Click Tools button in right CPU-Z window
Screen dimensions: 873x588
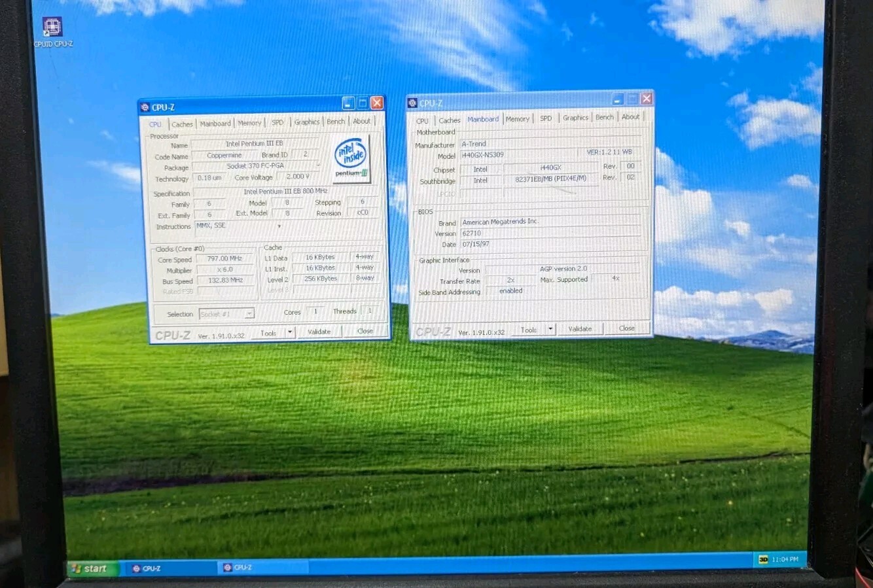[529, 330]
